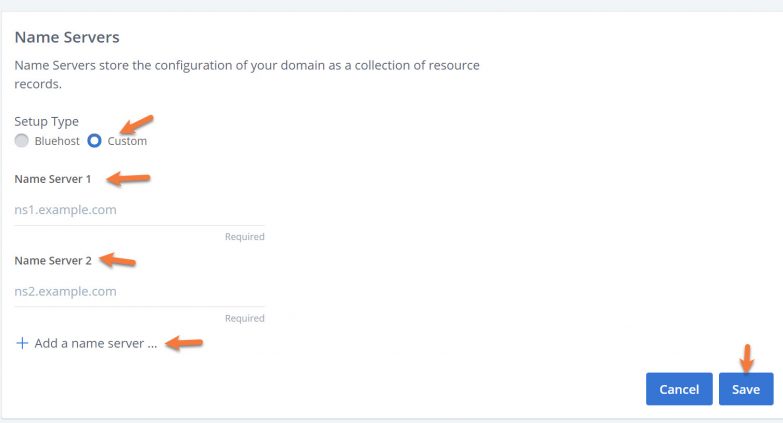This screenshot has height=423, width=783.
Task: Click the orange arrow pointing at Custom
Action: coord(137,125)
